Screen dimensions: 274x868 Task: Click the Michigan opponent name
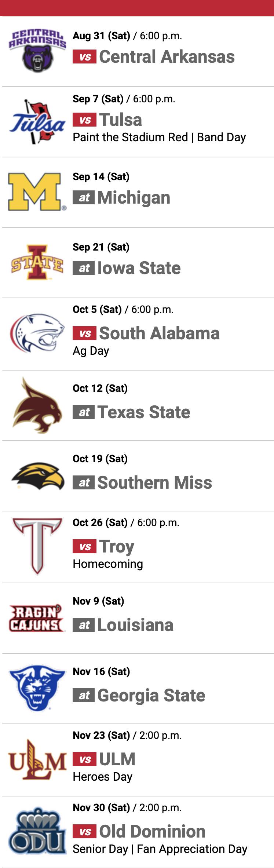(134, 198)
